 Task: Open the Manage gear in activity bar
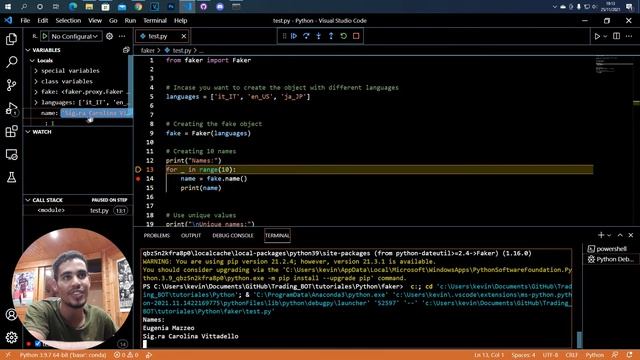pos(11,337)
